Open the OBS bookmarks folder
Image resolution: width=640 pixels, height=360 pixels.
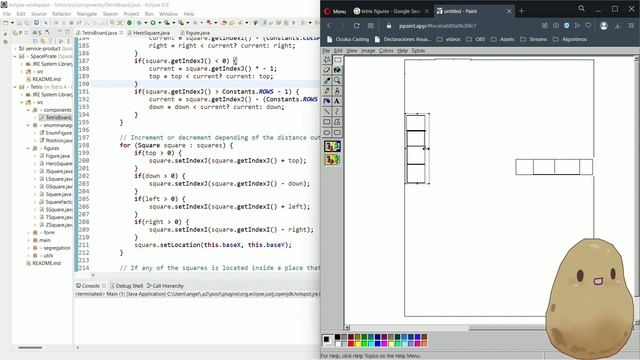coord(476,39)
